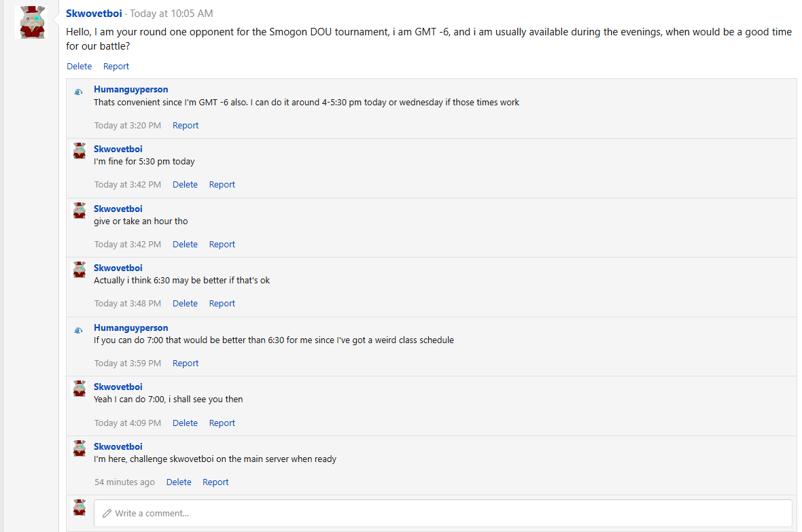Click the small avatar beside the comment box

click(x=80, y=508)
